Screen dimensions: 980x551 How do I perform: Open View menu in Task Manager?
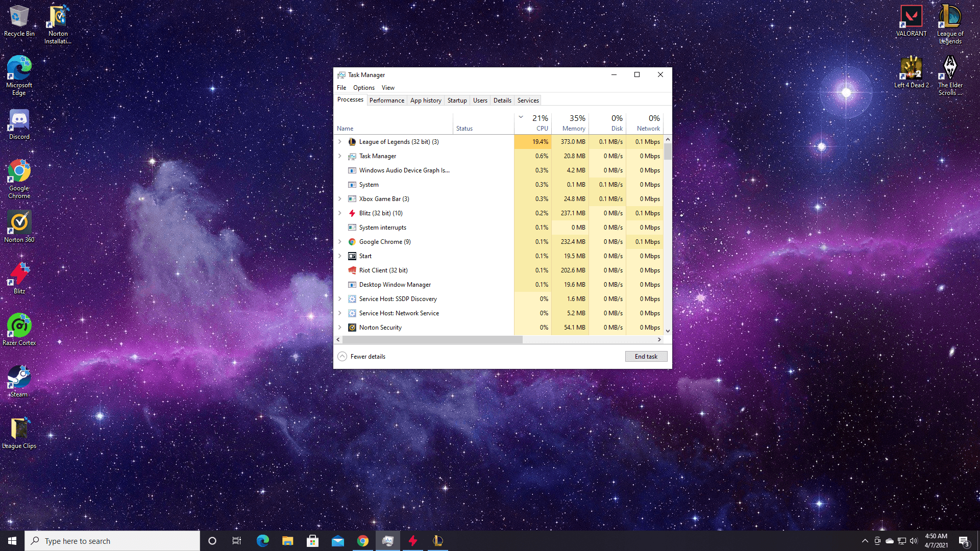click(388, 88)
